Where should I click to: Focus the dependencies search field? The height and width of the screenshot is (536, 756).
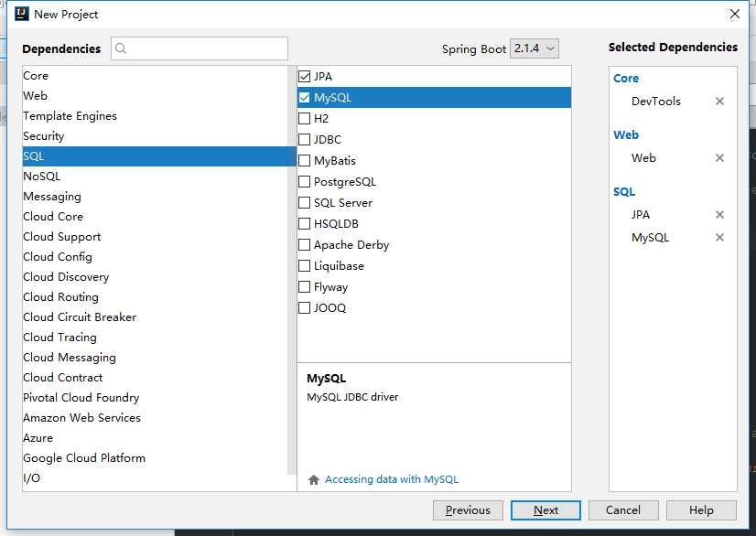click(x=200, y=48)
